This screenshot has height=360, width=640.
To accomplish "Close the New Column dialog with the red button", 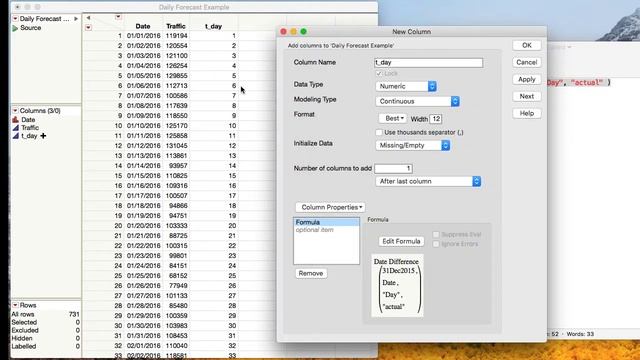I will point(283,31).
